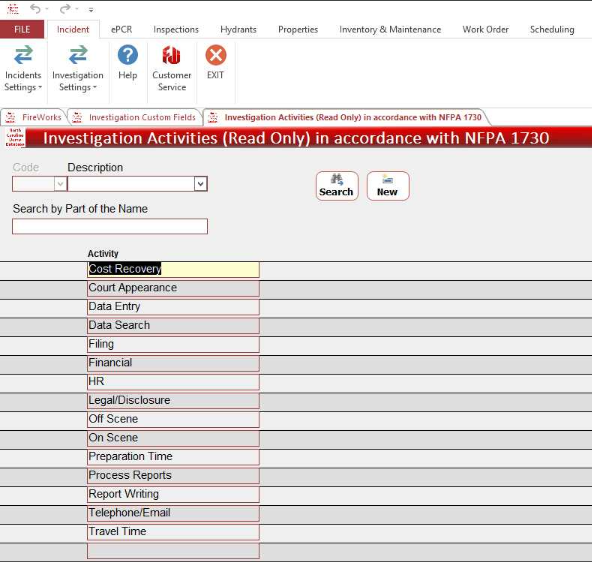Click the red EXIT icon
Viewport: 592px width, 562px height.
(x=216, y=55)
